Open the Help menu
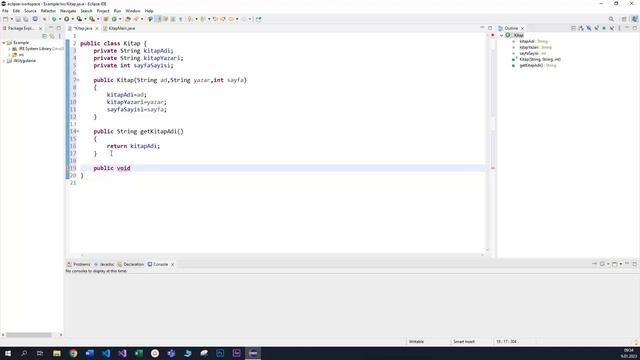 click(x=149, y=11)
